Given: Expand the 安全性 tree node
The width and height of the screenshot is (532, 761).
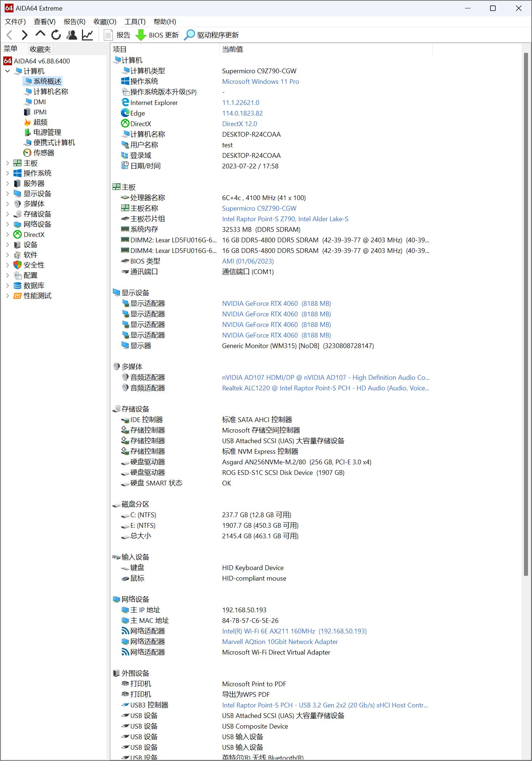Looking at the screenshot, I should (7, 265).
